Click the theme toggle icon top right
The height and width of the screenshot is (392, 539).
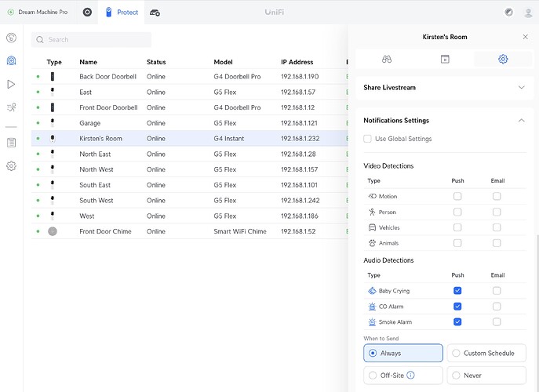click(x=508, y=13)
